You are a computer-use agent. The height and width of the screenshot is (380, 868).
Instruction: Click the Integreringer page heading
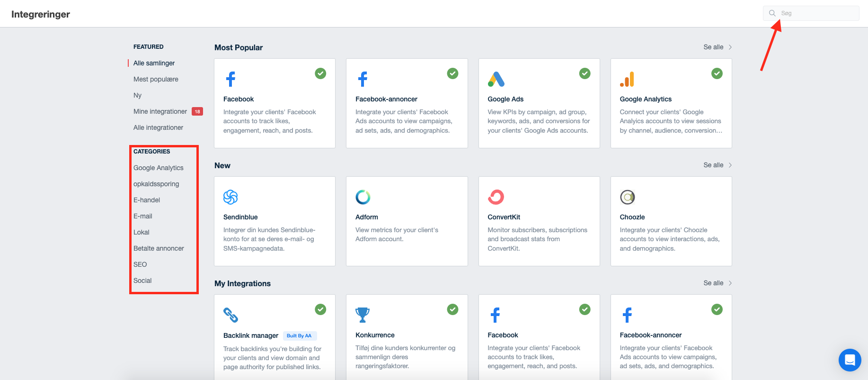point(41,14)
